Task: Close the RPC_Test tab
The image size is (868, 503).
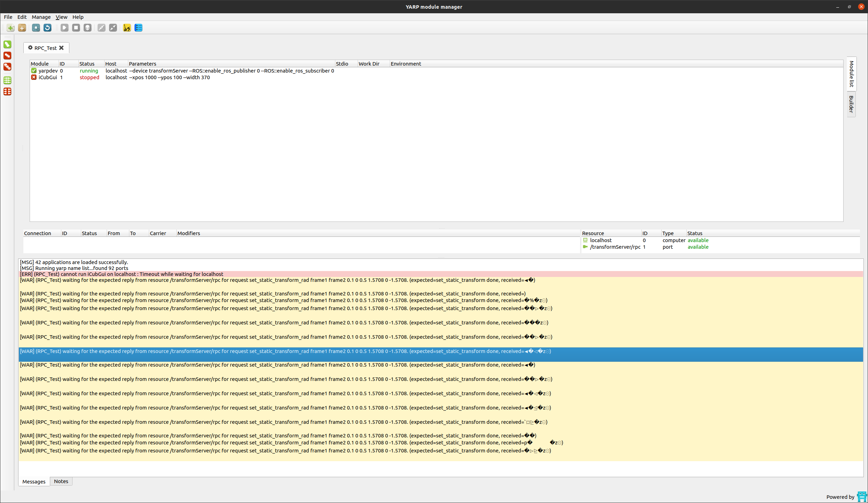Action: coord(62,48)
